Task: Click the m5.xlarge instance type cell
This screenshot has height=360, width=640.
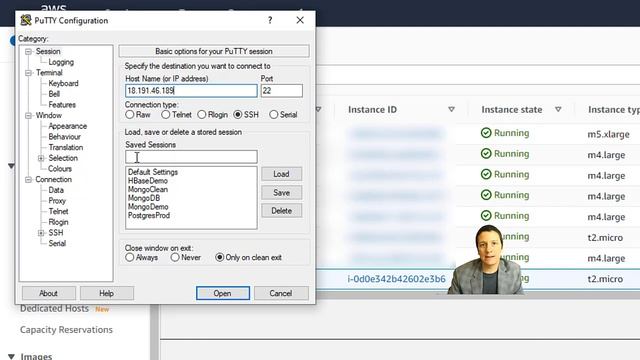Action: [x=608, y=134]
